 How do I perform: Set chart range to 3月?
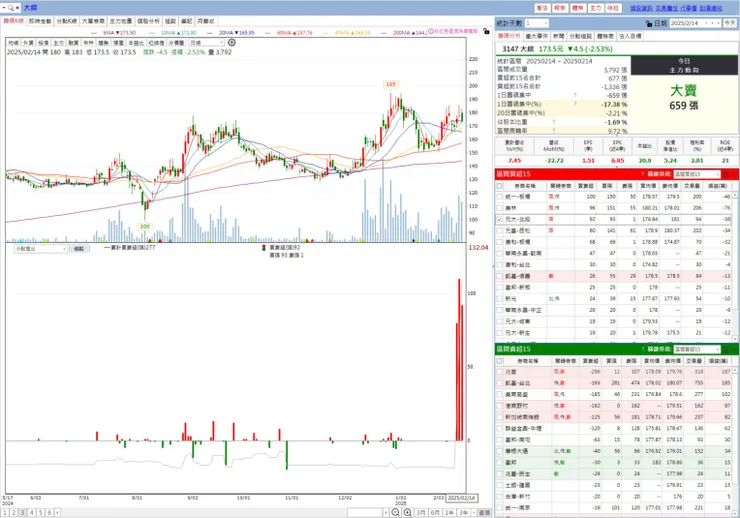click(x=421, y=512)
